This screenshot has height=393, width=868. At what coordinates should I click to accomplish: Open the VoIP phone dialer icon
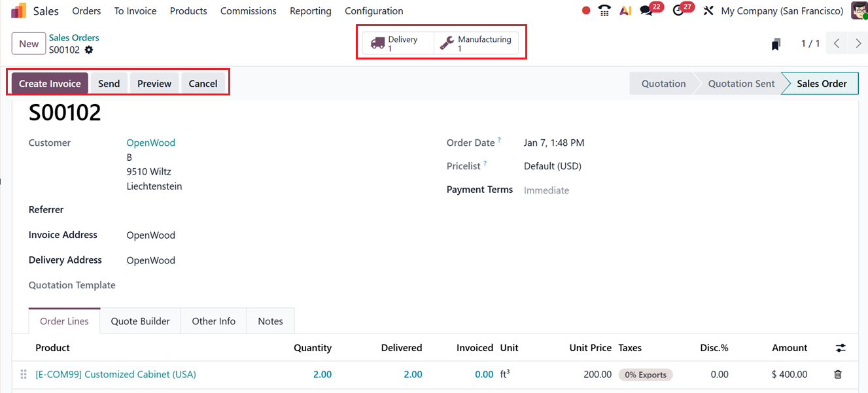click(605, 10)
